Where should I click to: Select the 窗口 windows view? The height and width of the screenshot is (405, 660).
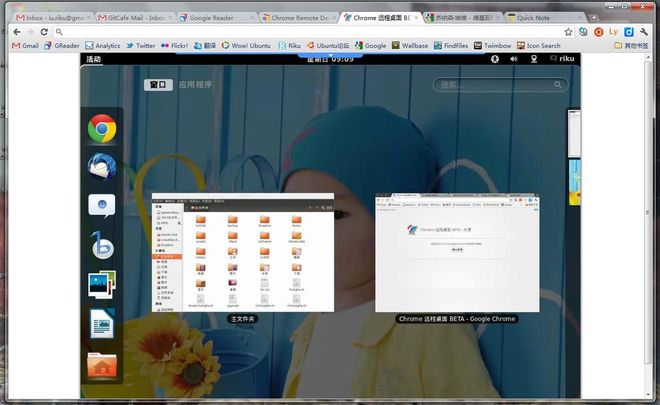click(158, 85)
